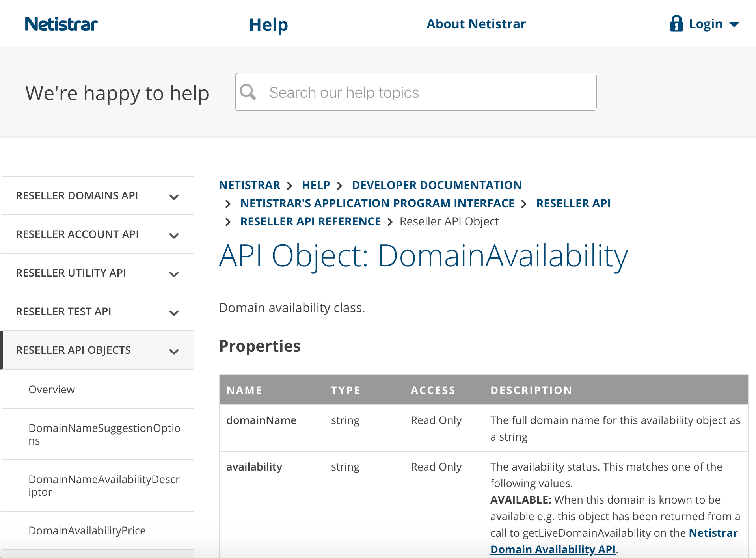Click the TYPE column header
756x558 pixels.
click(346, 390)
